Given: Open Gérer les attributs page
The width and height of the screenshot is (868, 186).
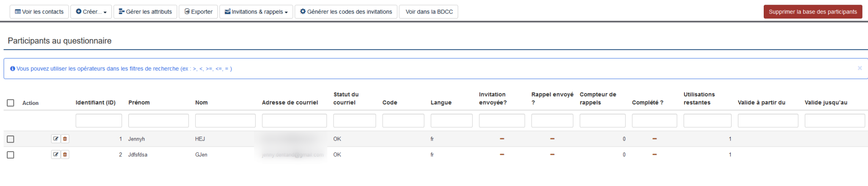Looking at the screenshot, I should pos(145,12).
